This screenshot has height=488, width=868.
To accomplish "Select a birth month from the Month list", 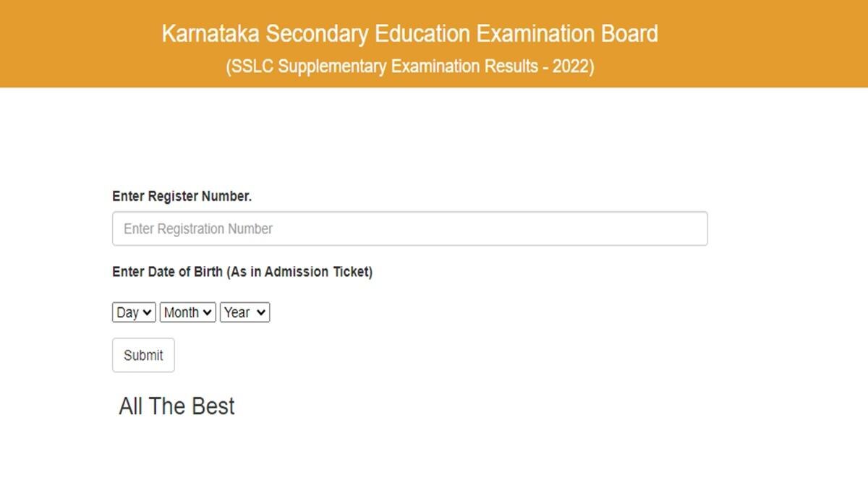I will coord(187,312).
